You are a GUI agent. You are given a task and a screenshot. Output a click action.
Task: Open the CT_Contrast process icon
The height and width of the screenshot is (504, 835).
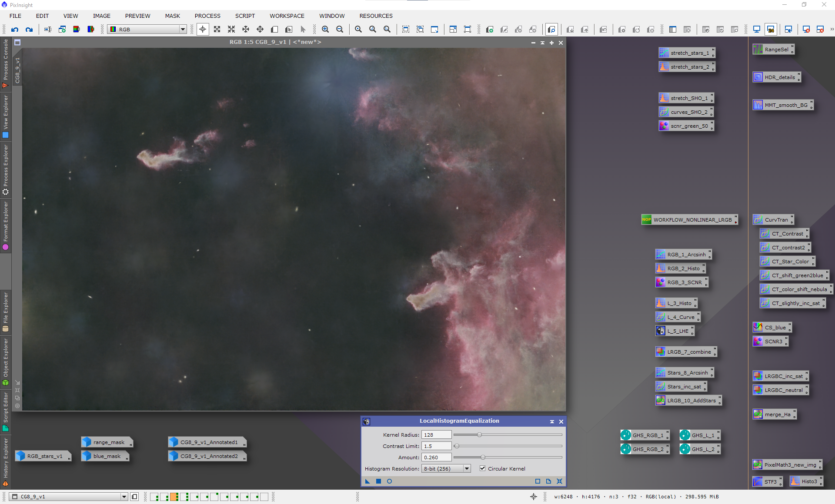click(x=784, y=234)
